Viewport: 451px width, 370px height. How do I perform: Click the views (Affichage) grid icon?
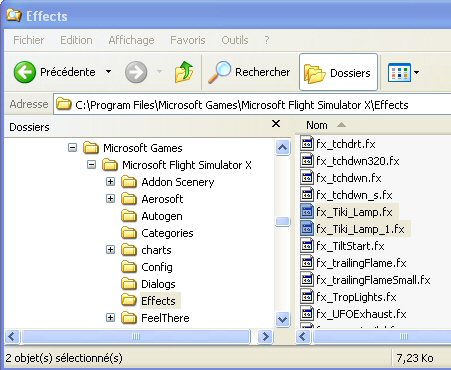pyautogui.click(x=399, y=72)
